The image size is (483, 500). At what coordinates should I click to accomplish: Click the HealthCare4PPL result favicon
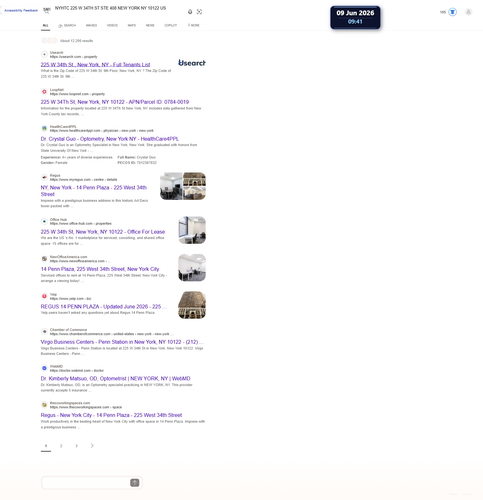point(44,128)
